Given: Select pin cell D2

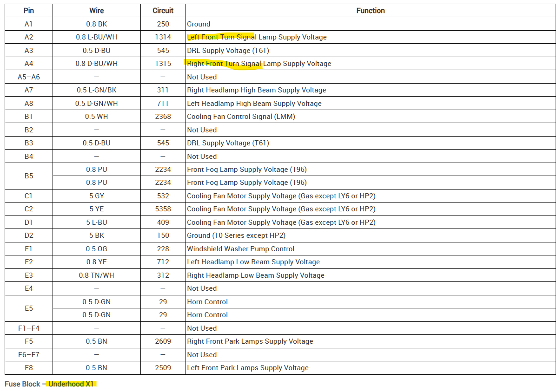Looking at the screenshot, I should (x=29, y=235).
